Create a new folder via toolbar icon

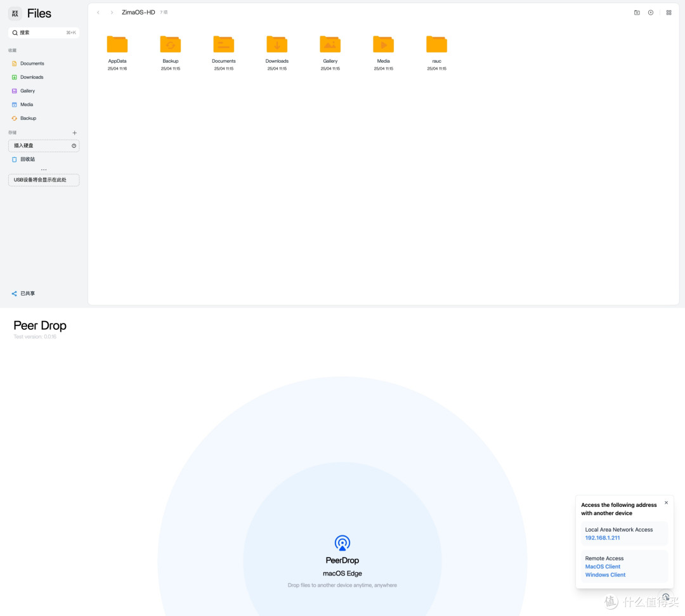tap(637, 13)
